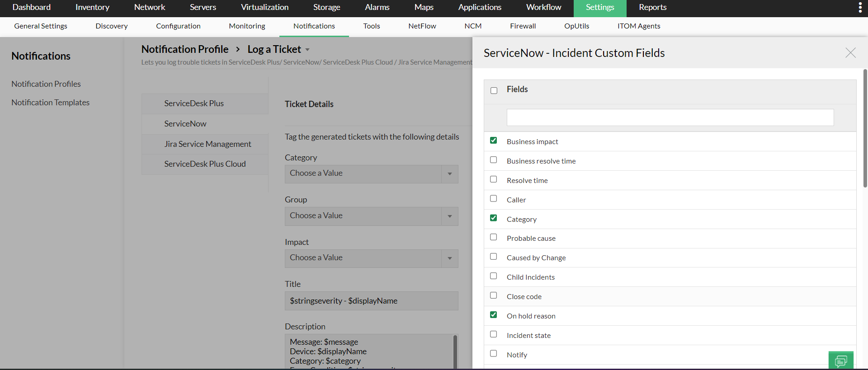Open the Maps menu
868x370 pixels.
pos(424,7)
